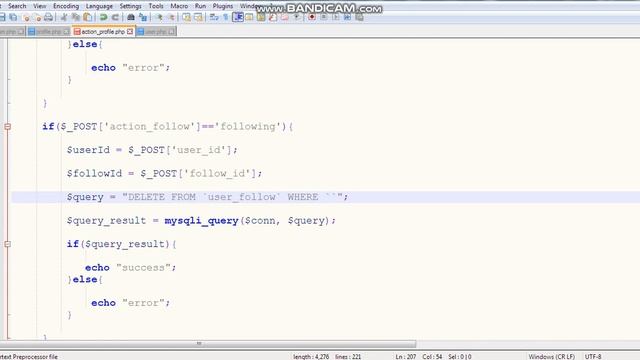Click the Cut scissors icon
Viewport: 640px width, 360px height.
coord(63,17)
